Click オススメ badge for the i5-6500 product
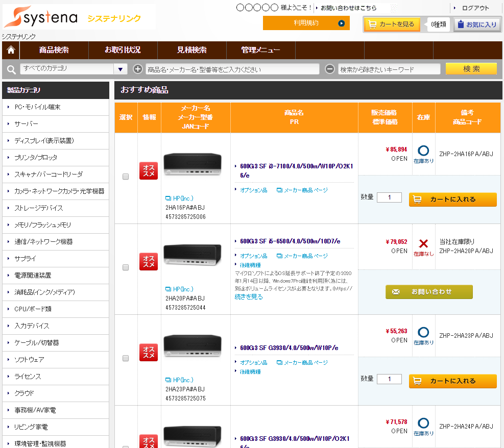Screen dimensions: 504x448 [149, 261]
